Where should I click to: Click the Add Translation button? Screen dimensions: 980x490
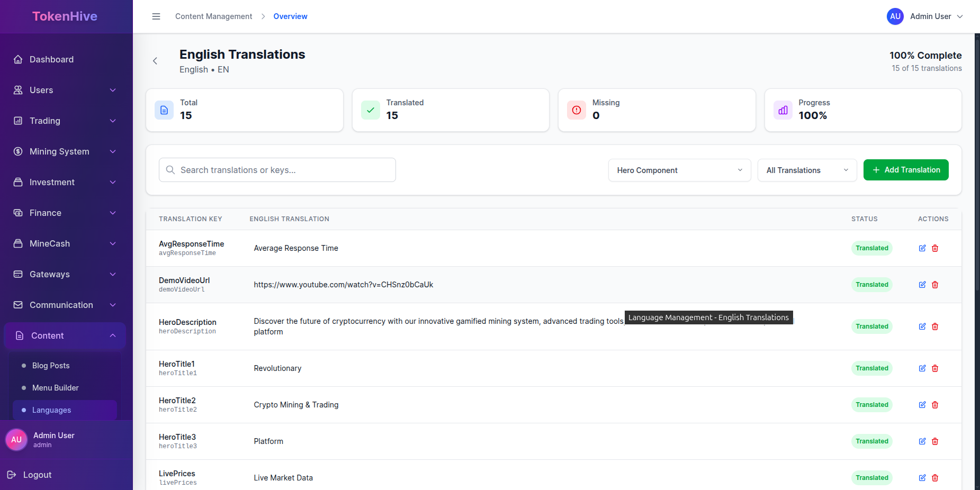tap(905, 170)
